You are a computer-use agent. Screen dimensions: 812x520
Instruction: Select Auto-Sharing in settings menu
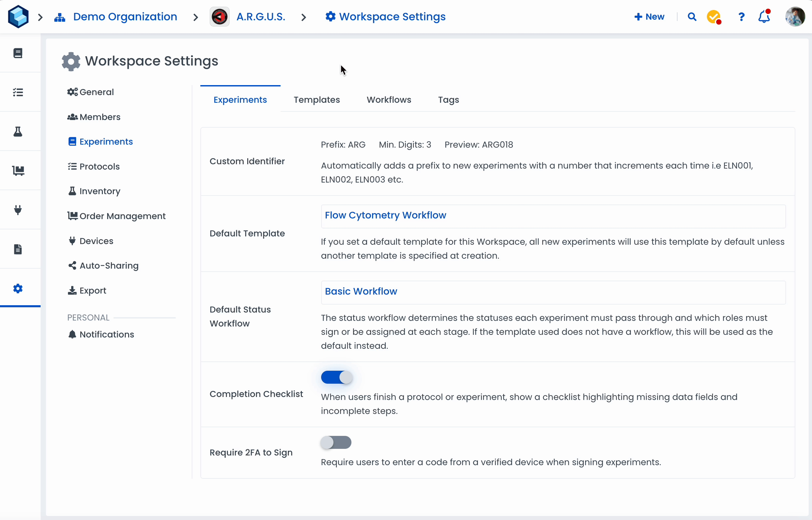click(109, 266)
